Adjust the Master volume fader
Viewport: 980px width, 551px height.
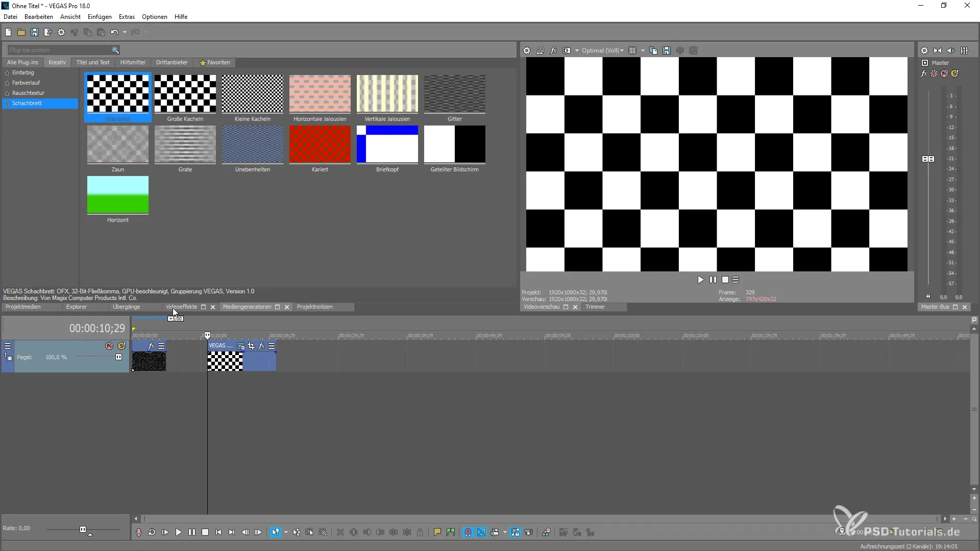[x=928, y=159]
